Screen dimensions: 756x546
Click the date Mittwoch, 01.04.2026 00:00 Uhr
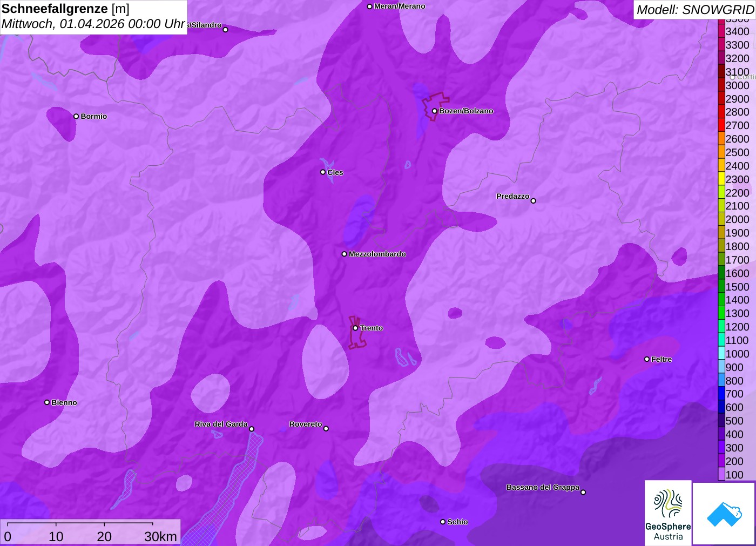click(93, 24)
